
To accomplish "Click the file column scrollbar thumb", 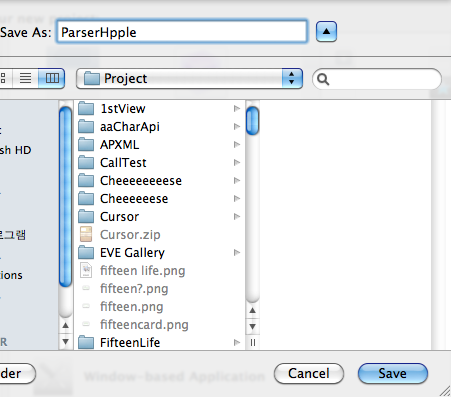I will (x=252, y=120).
